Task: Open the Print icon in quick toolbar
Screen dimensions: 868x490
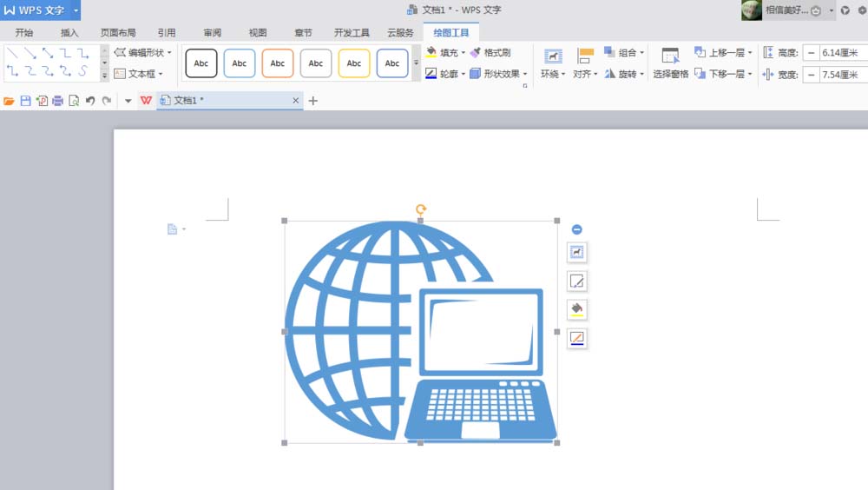Action: point(57,101)
